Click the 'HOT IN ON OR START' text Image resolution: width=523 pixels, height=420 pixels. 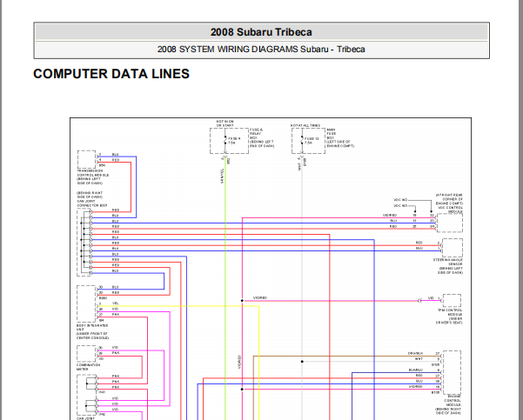coord(225,123)
